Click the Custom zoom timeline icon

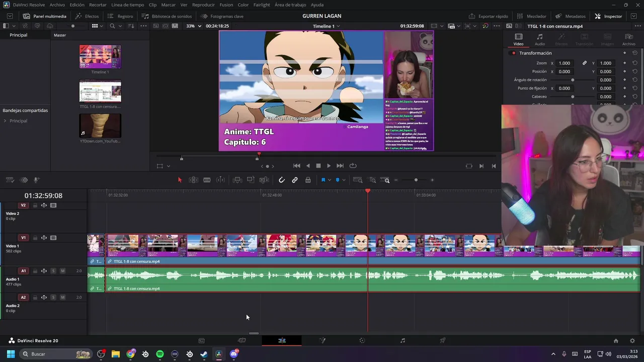385,180
